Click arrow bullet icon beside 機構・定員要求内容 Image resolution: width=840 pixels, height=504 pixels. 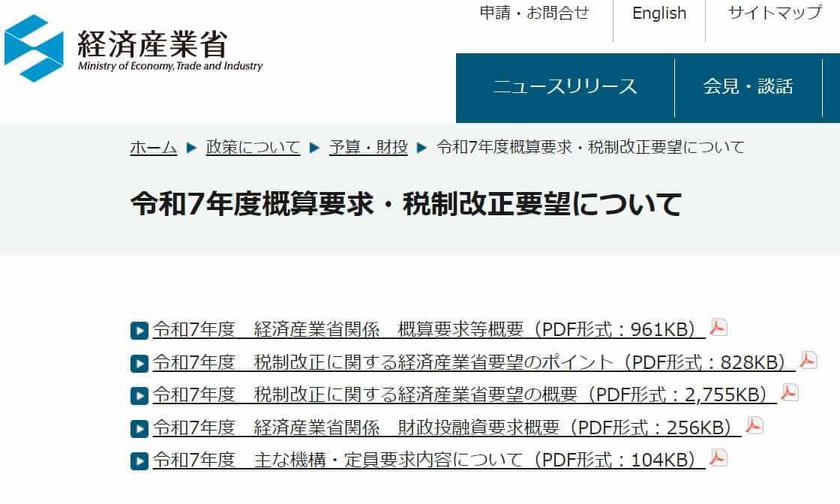point(139,461)
